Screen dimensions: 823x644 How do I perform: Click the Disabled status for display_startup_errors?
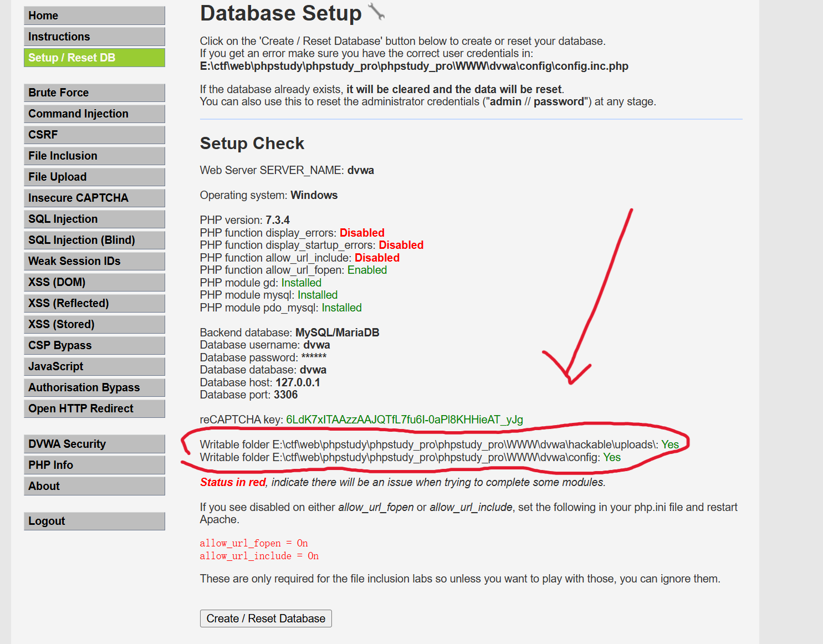401,245
